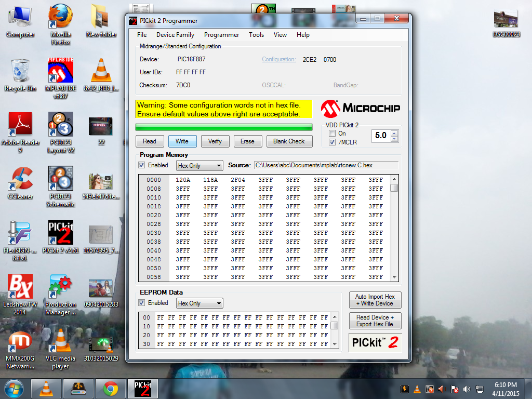Click the green programming progress bar
Viewport: 532px width, 399px height.
coord(223,127)
